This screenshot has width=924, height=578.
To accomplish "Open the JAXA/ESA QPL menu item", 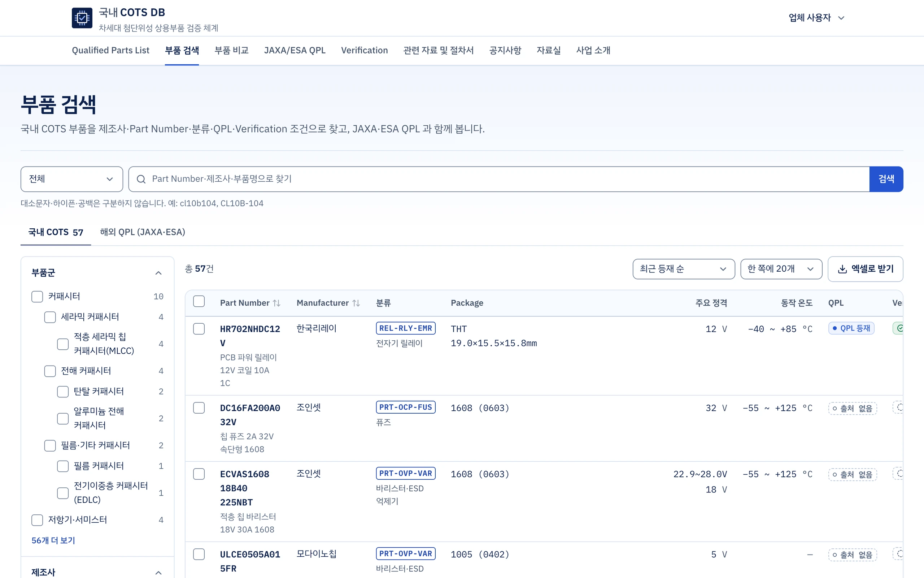I will coord(295,51).
